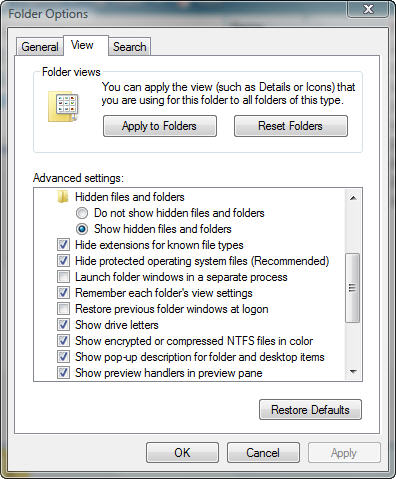The image size is (396, 479).
Task: Enable Restore previous folder windows at logon
Action: (x=63, y=309)
